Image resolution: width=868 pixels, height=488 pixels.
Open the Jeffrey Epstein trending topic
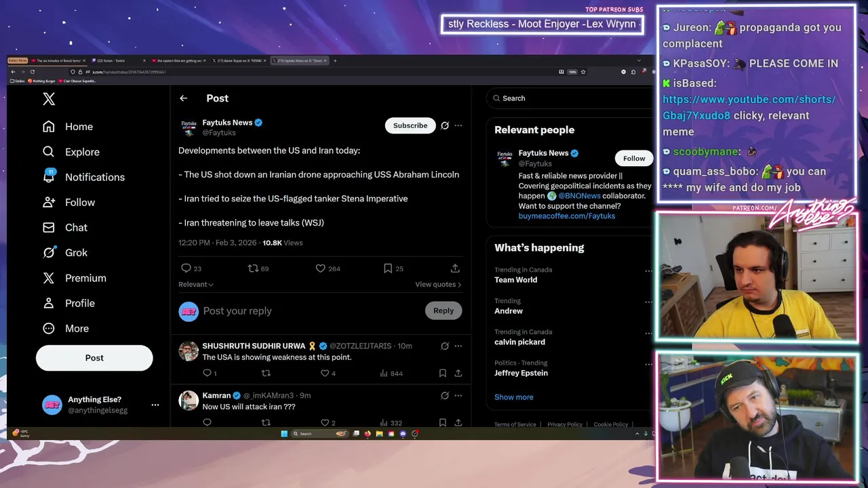click(x=521, y=373)
